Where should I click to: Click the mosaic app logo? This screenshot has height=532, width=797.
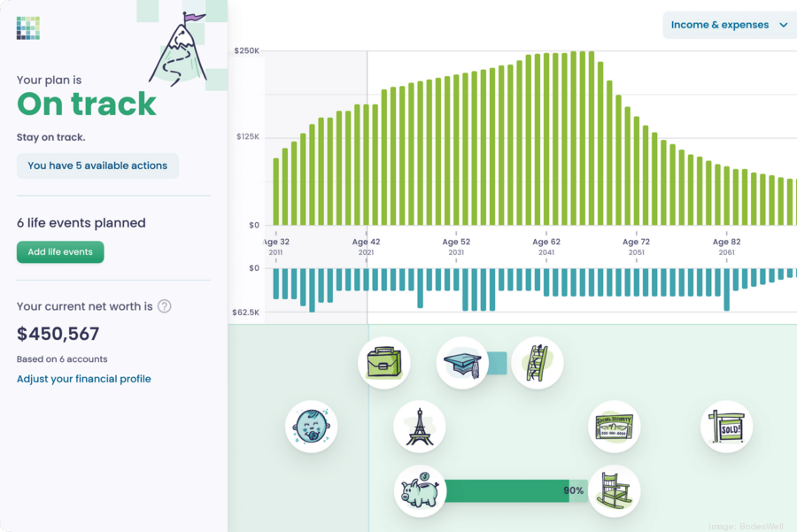tap(28, 27)
